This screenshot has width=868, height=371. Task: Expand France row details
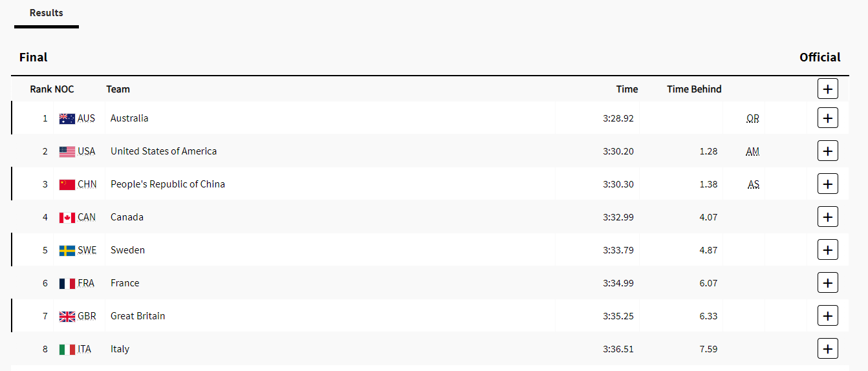pos(828,283)
